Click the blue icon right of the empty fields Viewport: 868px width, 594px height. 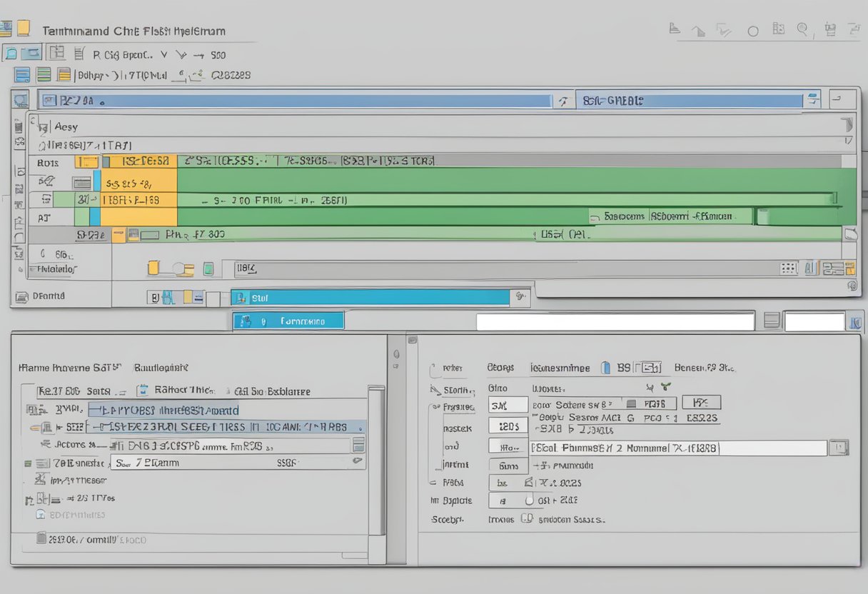(854, 322)
